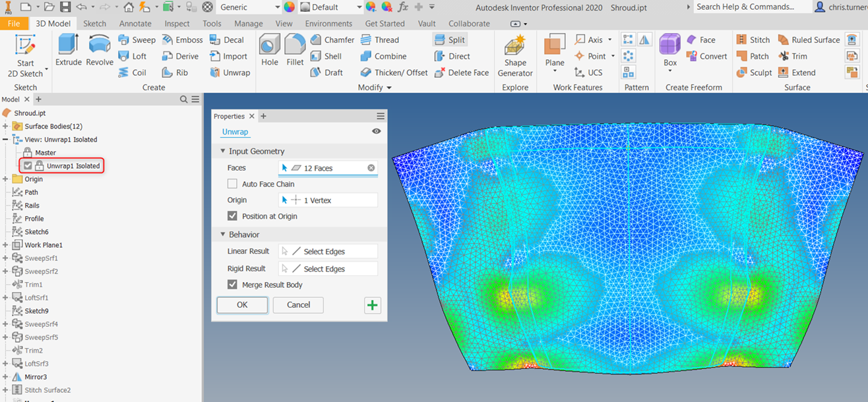Select the Rib tool
Screen dimensions: 868x402
(x=175, y=72)
